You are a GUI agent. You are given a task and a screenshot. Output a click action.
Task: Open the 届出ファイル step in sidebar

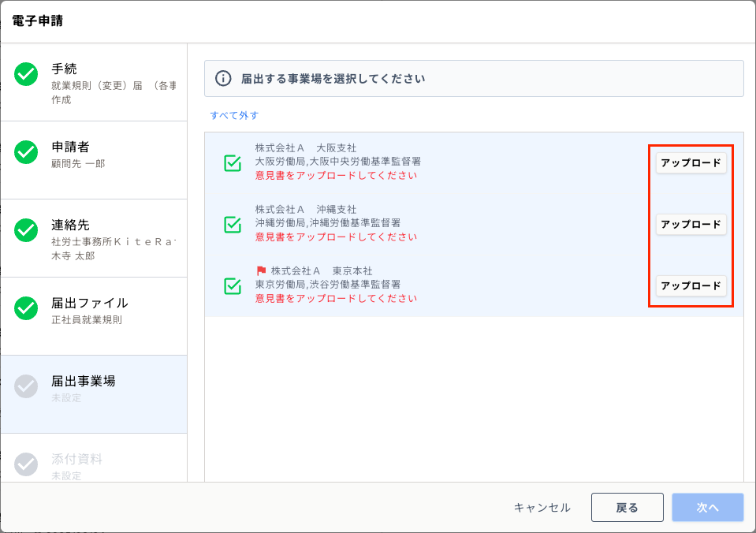pos(94,316)
